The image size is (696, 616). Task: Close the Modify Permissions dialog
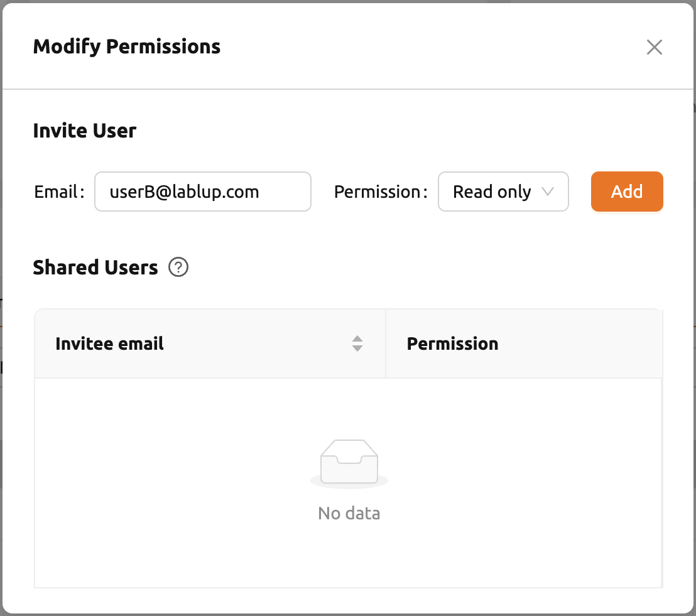pyautogui.click(x=655, y=47)
